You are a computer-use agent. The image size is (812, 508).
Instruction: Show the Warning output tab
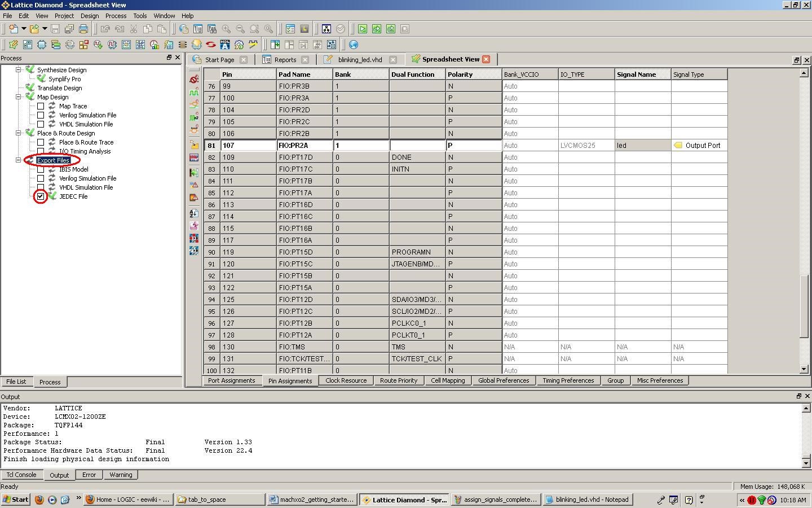point(121,475)
